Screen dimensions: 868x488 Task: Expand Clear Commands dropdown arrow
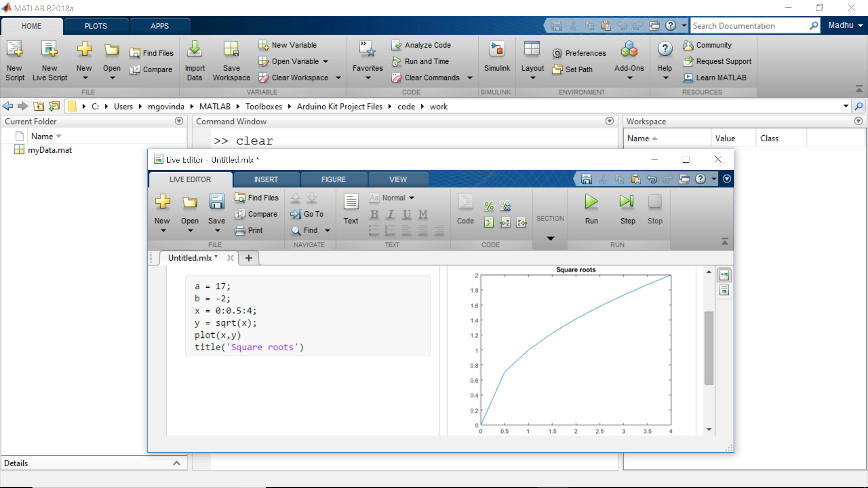coord(470,78)
